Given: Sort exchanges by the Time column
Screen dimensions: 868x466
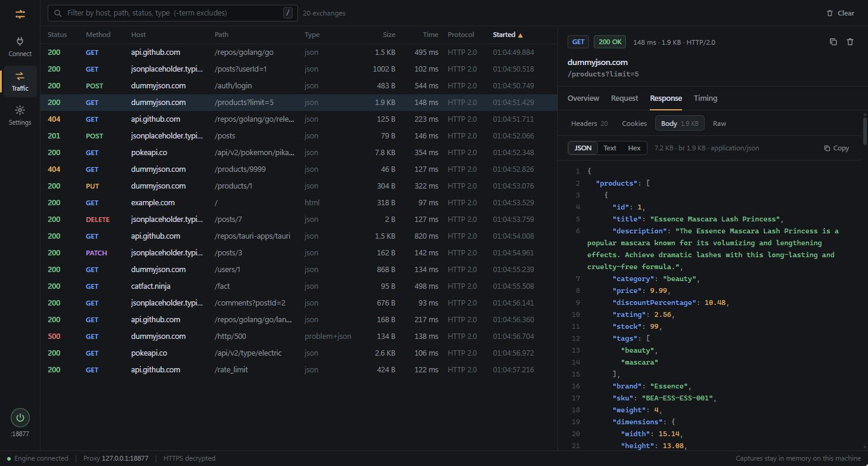Looking at the screenshot, I should tap(430, 35).
